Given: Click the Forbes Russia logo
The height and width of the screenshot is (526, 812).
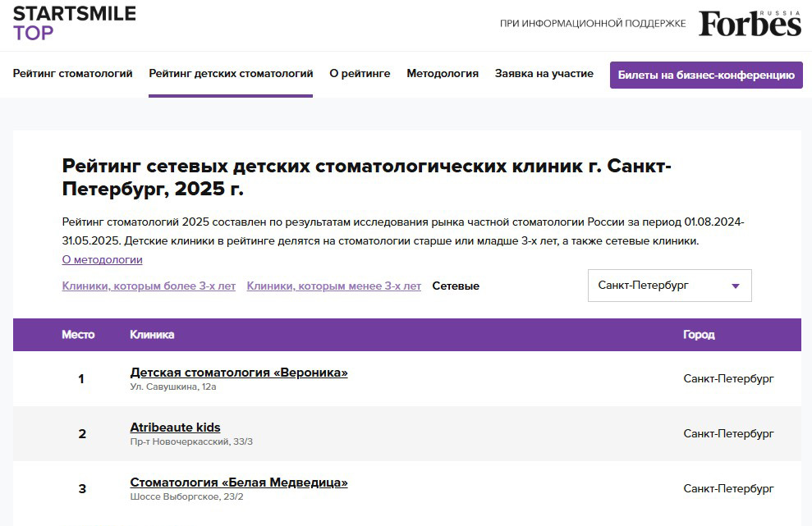Looking at the screenshot, I should coord(750,24).
